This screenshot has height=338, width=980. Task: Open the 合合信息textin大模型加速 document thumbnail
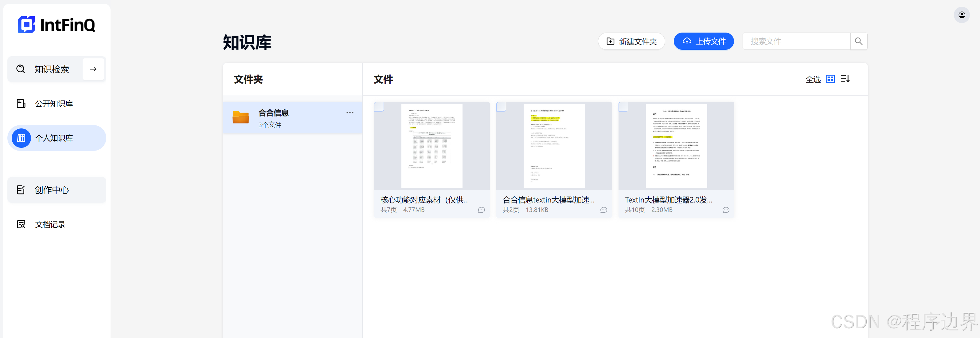[x=554, y=146]
